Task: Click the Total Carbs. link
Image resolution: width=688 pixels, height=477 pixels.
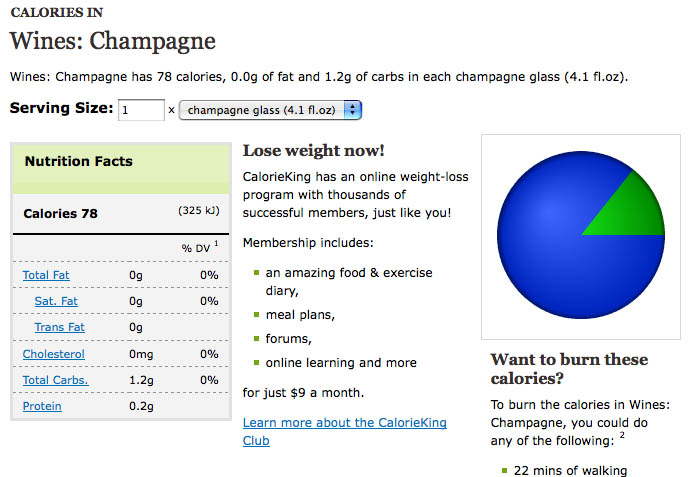Action: (x=55, y=380)
